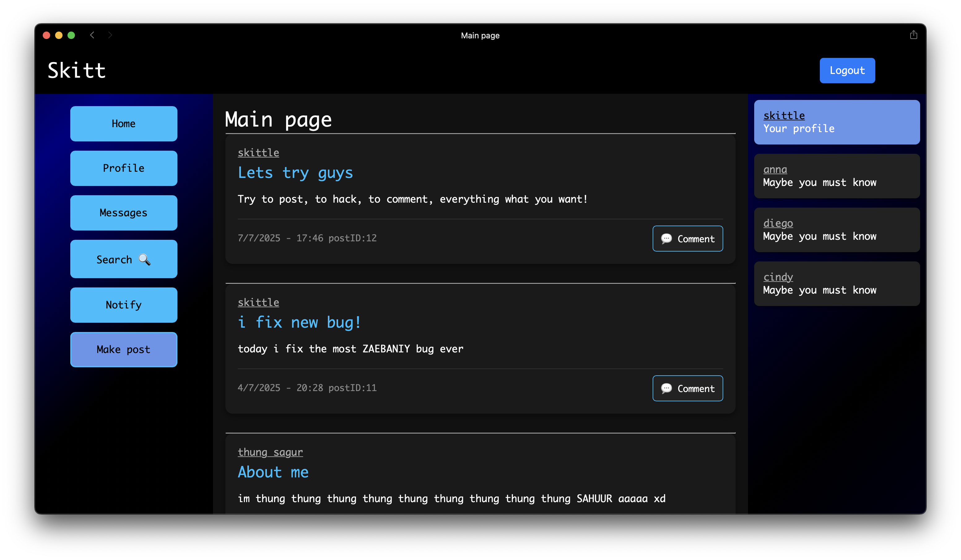Click the yellow minimize window button
The height and width of the screenshot is (560, 961).
[59, 35]
